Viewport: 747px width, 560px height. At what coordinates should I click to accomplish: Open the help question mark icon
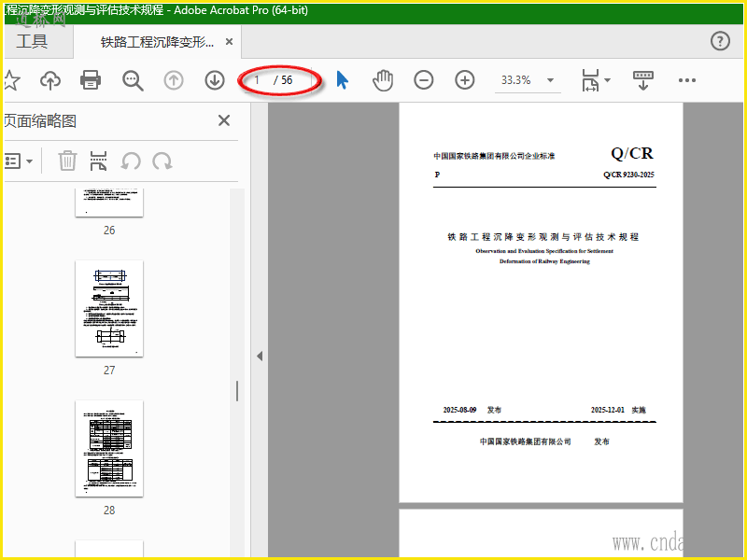click(720, 41)
